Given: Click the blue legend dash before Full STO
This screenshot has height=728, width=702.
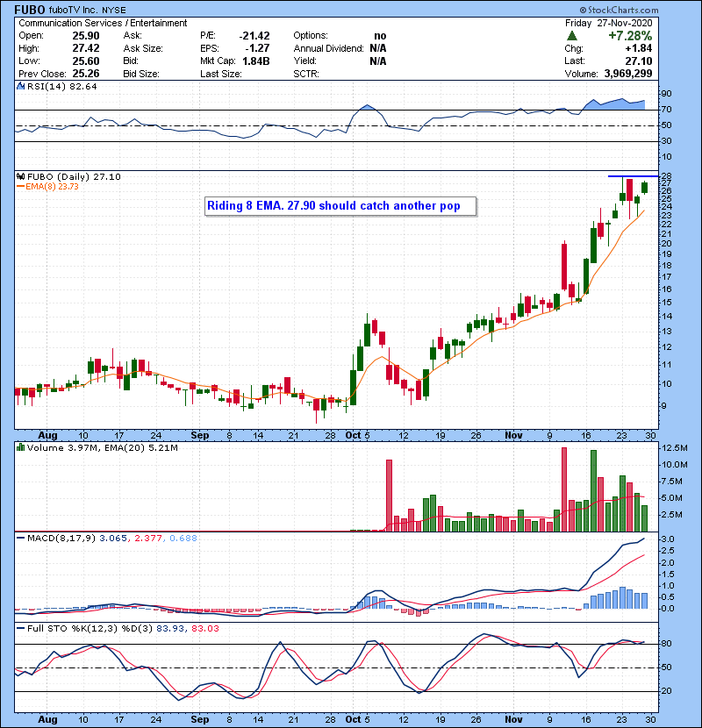Looking at the screenshot, I should click(20, 629).
